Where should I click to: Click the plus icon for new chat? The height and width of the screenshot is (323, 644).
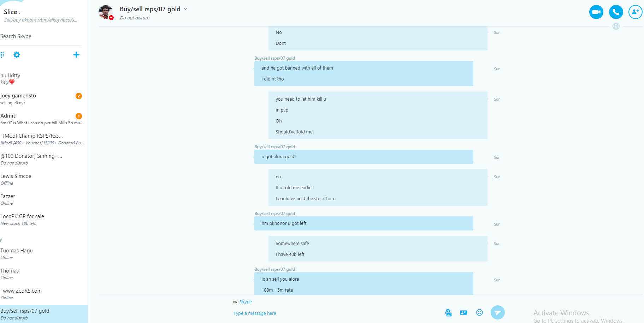(76, 55)
